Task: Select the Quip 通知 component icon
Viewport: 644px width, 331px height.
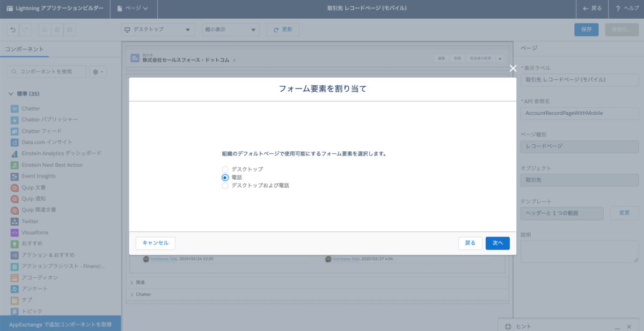Action: coord(15,198)
